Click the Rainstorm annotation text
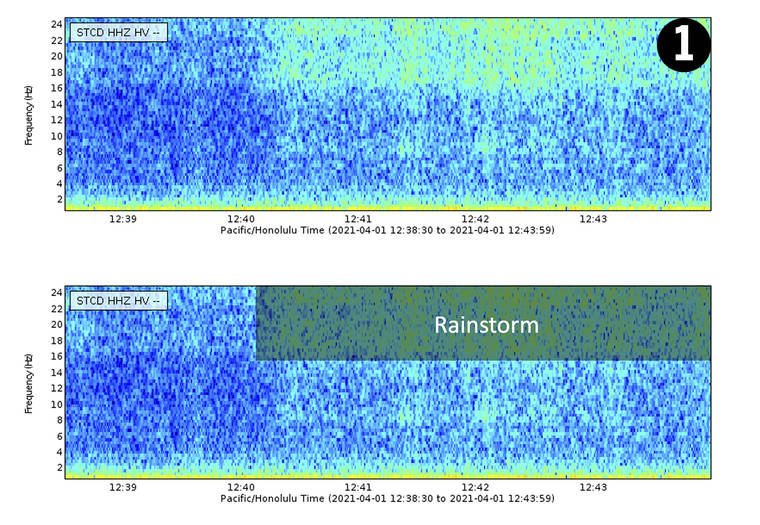Image resolution: width=760 pixels, height=525 pixels. click(486, 325)
